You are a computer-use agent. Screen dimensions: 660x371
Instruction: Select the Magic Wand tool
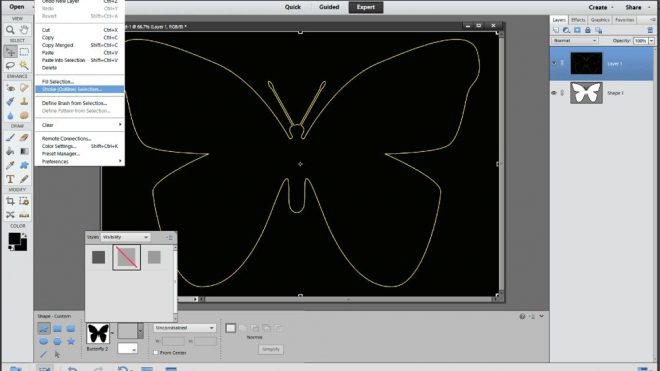tap(24, 65)
